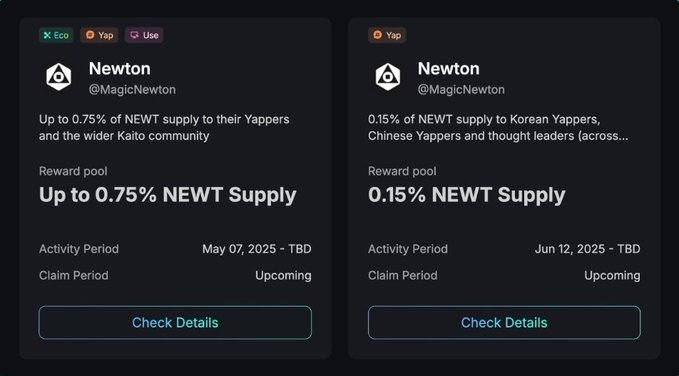679x376 pixels.
Task: Click the truncated Korean Yappers description
Action: tap(498, 127)
